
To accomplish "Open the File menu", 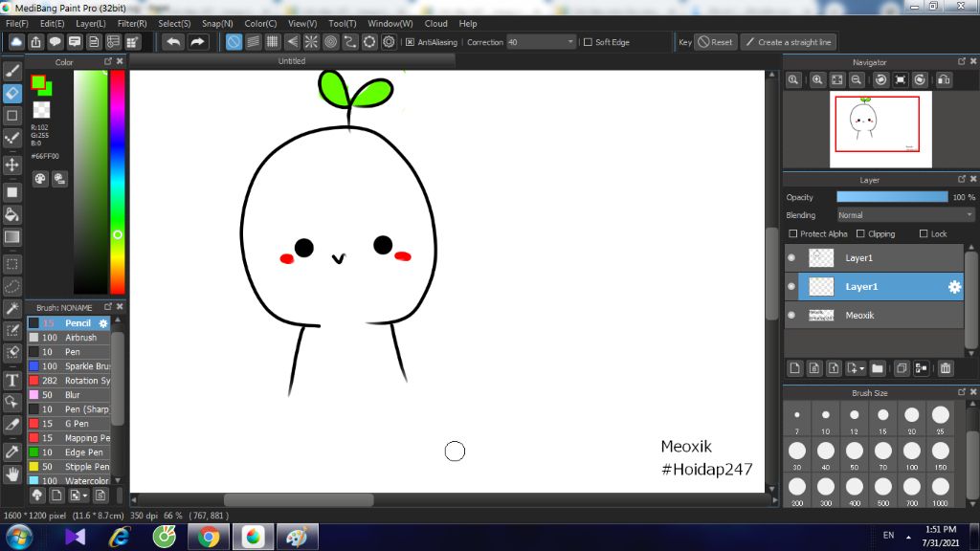I will pos(17,24).
